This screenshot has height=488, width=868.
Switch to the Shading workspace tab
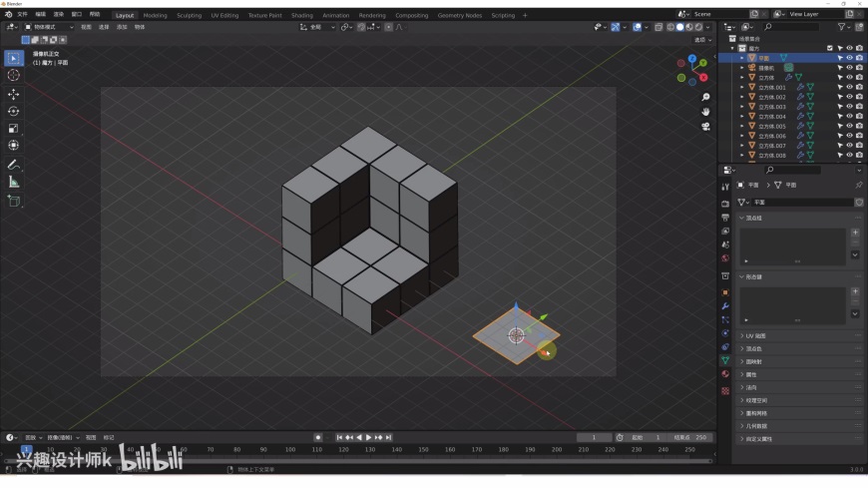[301, 15]
